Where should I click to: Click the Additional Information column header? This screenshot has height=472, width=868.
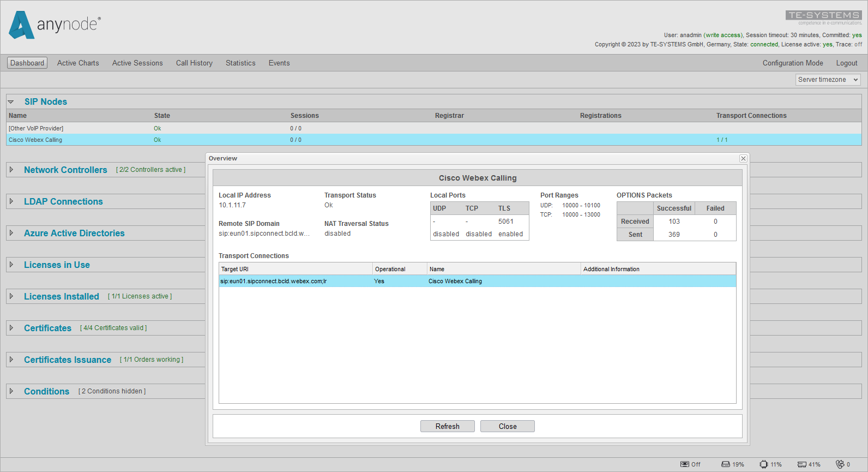point(658,269)
